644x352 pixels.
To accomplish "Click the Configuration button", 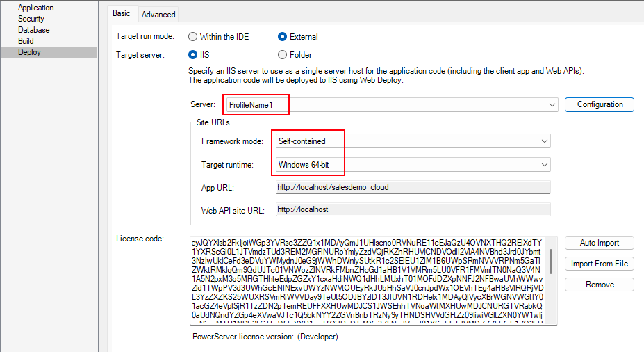I will pyautogui.click(x=600, y=104).
